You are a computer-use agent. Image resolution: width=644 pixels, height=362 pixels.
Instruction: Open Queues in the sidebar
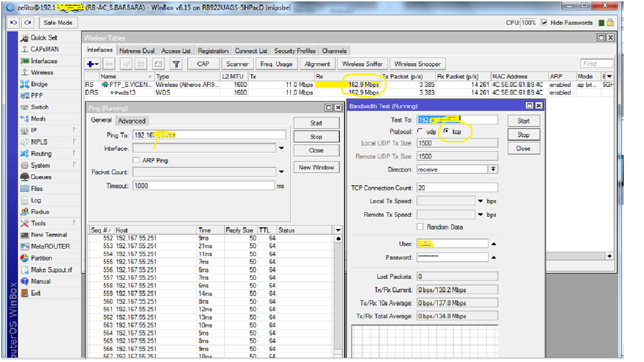coord(41,177)
